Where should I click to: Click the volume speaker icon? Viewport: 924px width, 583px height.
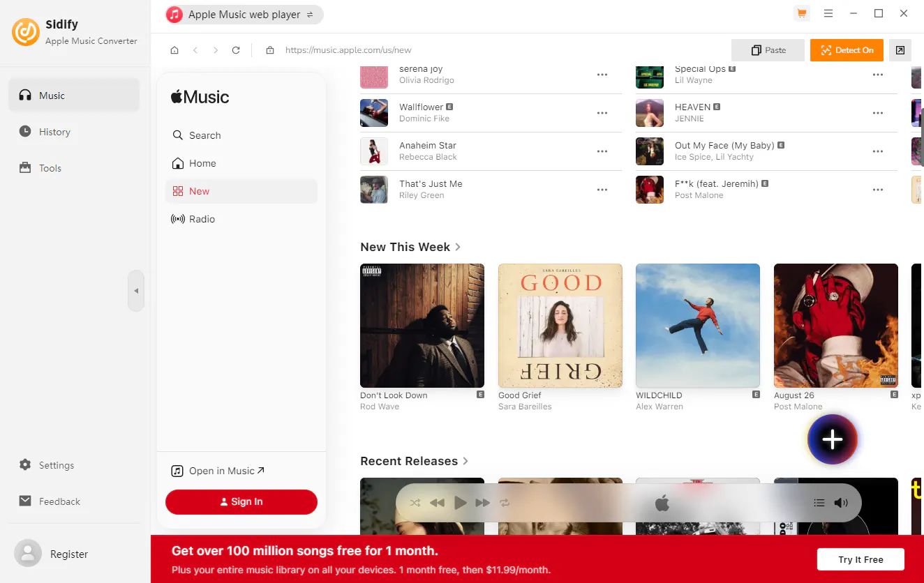841,503
